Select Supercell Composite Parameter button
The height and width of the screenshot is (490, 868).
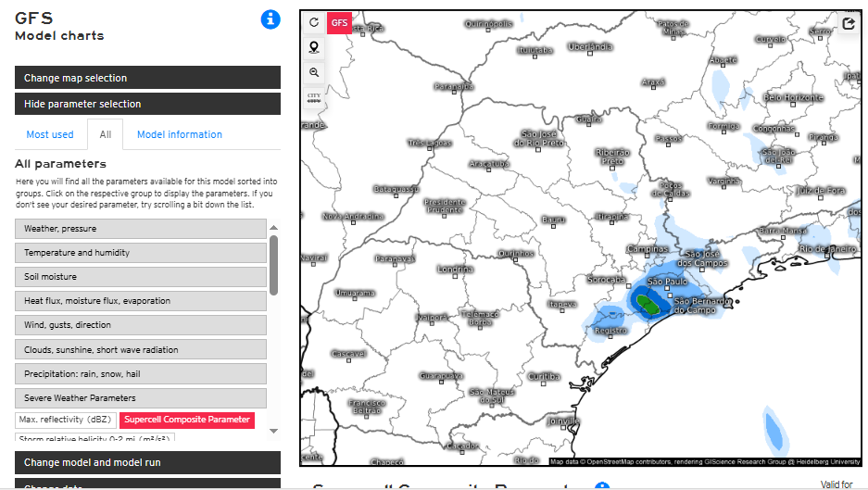187,420
